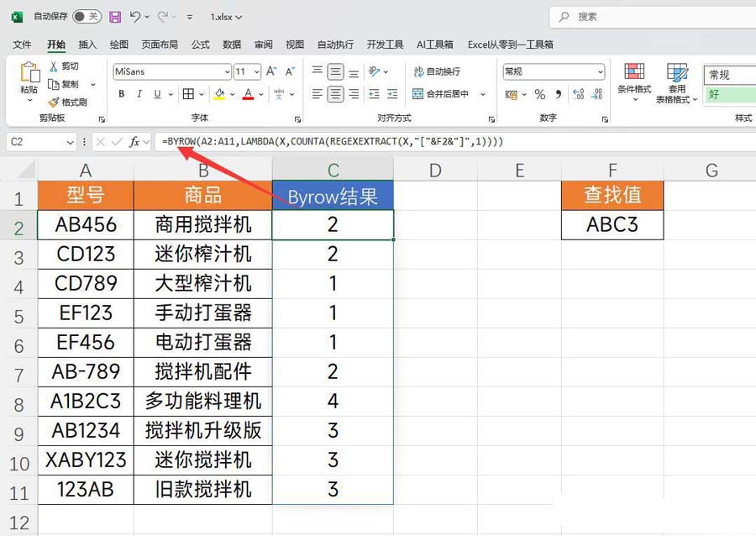Viewport: 756px width, 536px height.
Task: Open the fill color dropdown arrow
Action: pyautogui.click(x=232, y=94)
